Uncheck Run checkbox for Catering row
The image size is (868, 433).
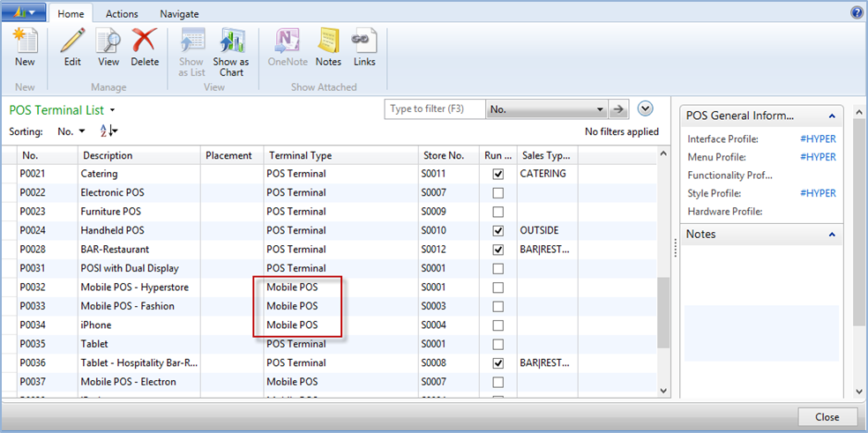coord(498,175)
